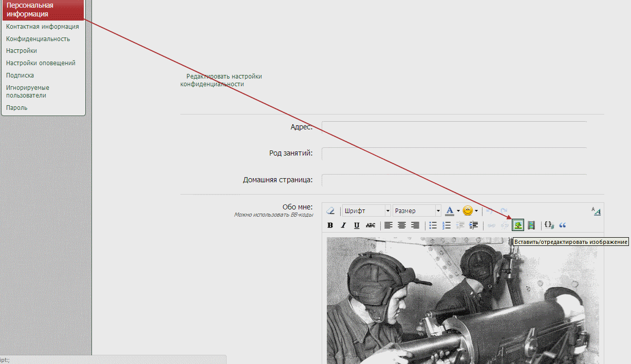This screenshot has height=364, width=631.
Task: Insert a bulleted list
Action: (x=433, y=225)
